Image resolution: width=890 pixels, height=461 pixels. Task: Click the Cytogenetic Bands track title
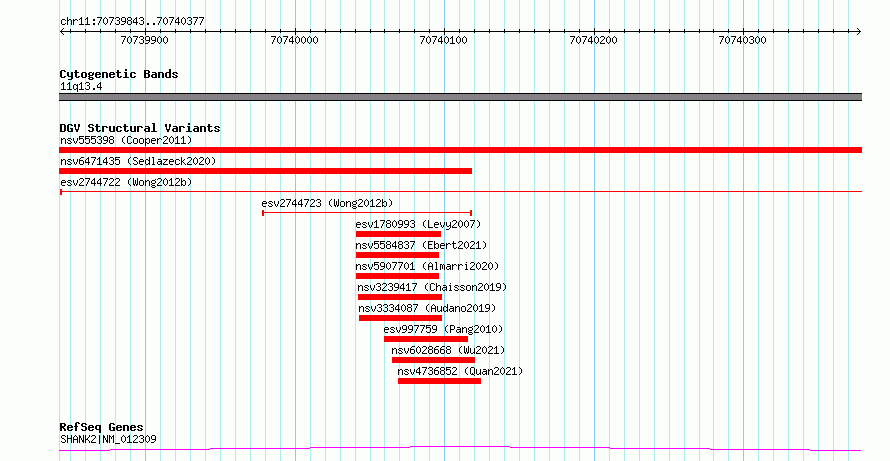tap(119, 74)
